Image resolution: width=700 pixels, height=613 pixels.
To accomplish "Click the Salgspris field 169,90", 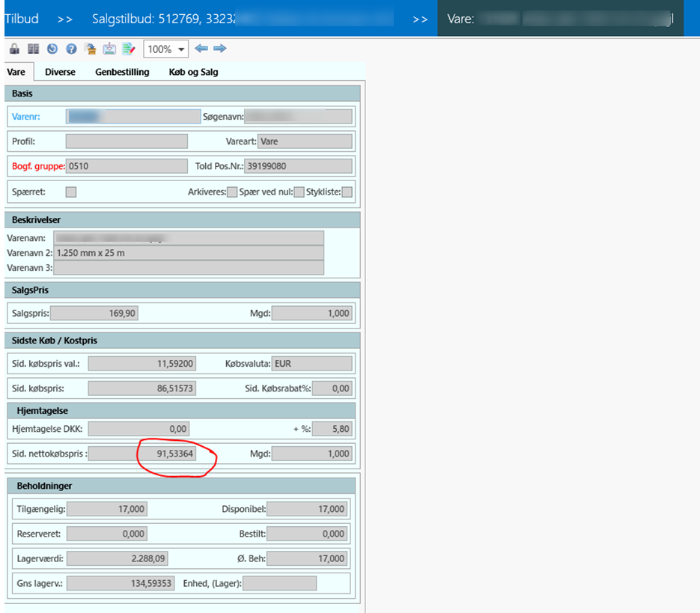I will tap(94, 313).
